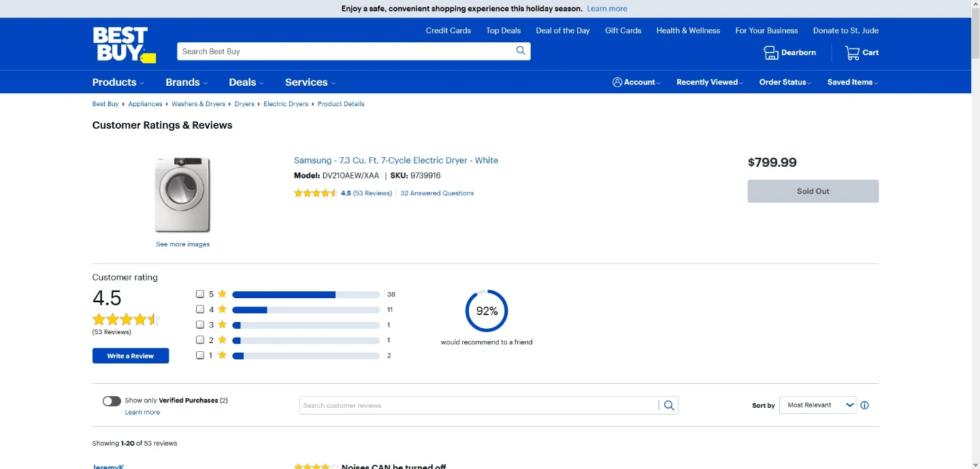Screen dimensions: 980x469
Task: Go to Product Details breadcrumb
Action: [x=341, y=104]
